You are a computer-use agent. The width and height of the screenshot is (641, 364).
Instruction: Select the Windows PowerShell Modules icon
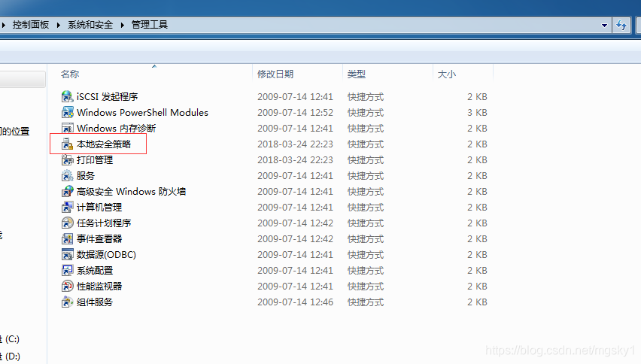(x=67, y=112)
